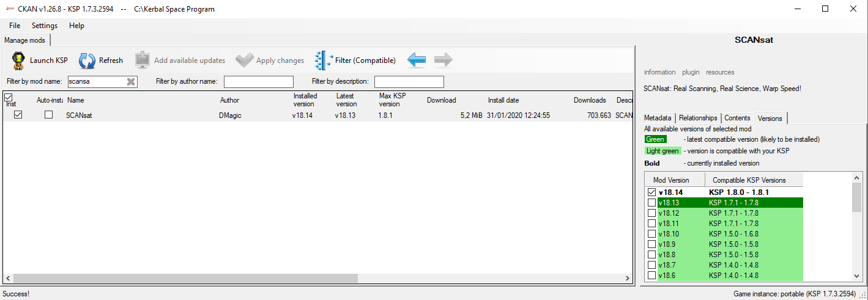Screen dimensions: 868x300
Task: Click mod list scroll right arrow
Action: pyautogui.click(x=627, y=278)
